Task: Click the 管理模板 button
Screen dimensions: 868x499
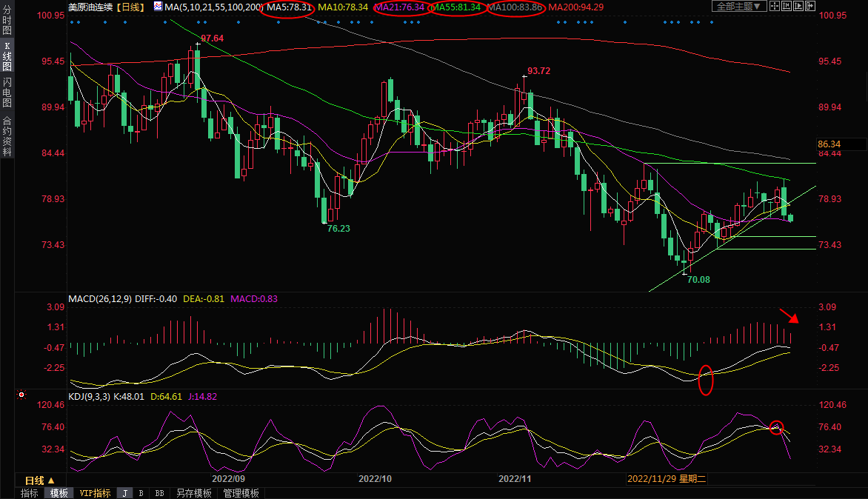Action: click(241, 493)
